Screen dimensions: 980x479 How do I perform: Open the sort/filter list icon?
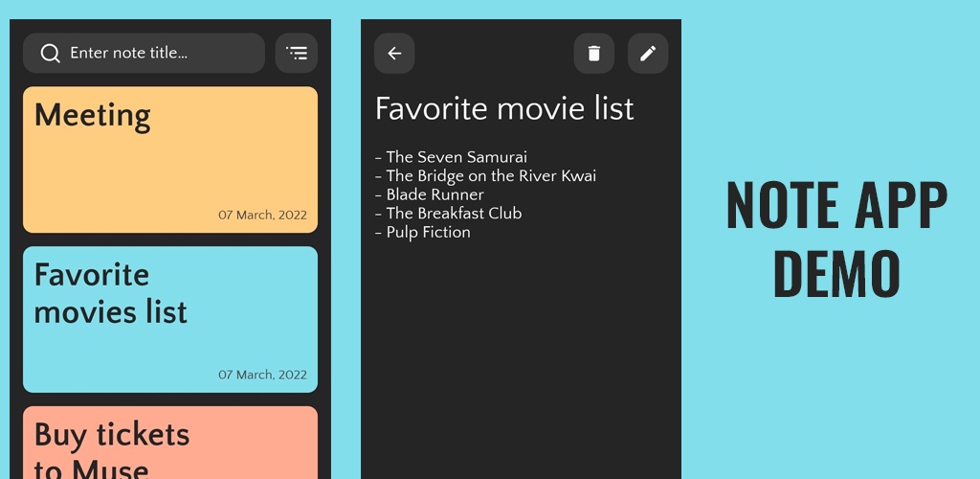[x=297, y=53]
